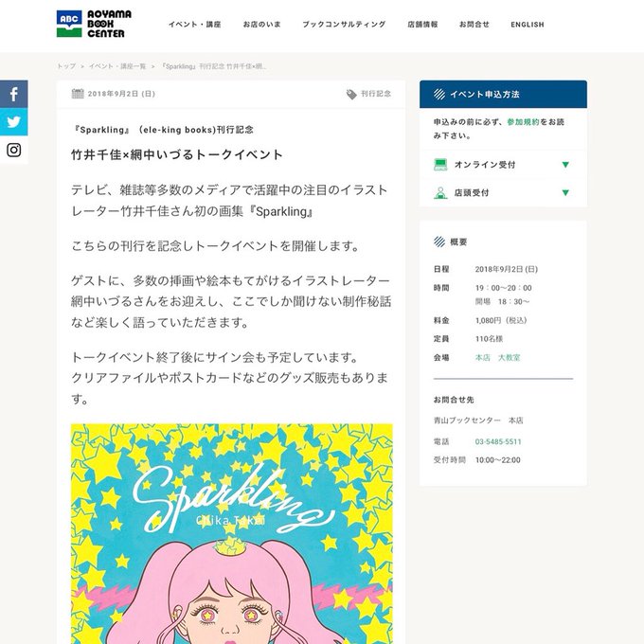The width and height of the screenshot is (644, 644).
Task: Expand the オンライン受付 dropdown arrow
Action: (x=565, y=165)
